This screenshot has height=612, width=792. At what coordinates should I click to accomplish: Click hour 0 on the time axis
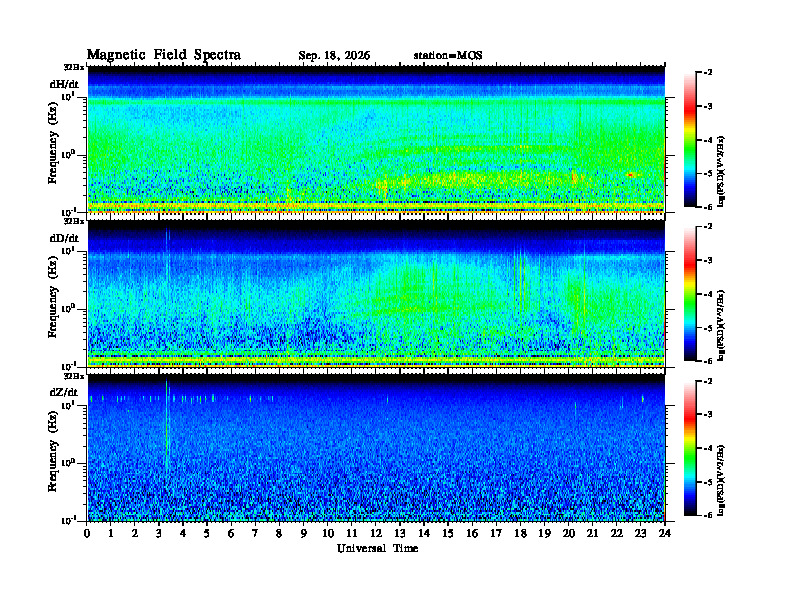87,533
